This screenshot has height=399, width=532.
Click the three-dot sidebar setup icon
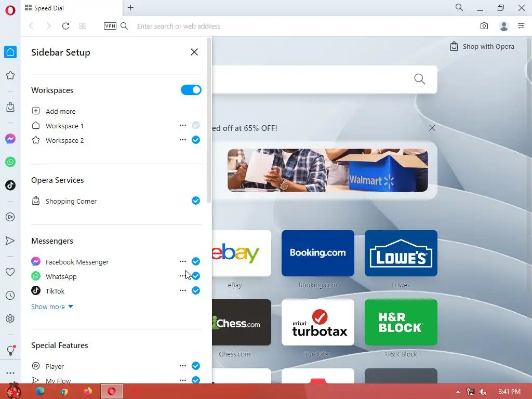(10, 373)
